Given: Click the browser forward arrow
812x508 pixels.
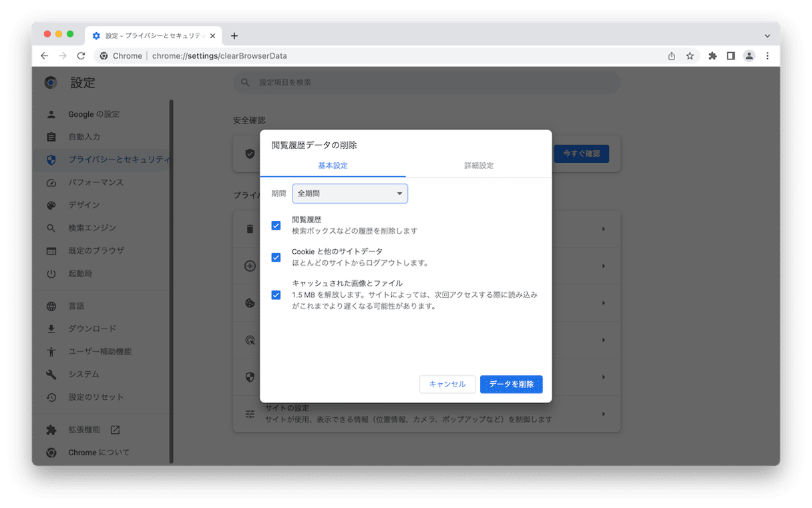Looking at the screenshot, I should [63, 56].
